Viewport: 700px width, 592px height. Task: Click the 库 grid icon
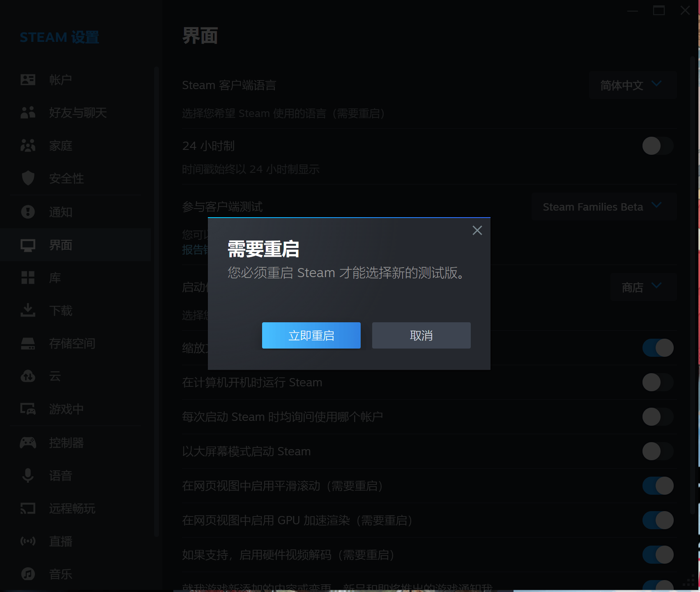point(28,278)
